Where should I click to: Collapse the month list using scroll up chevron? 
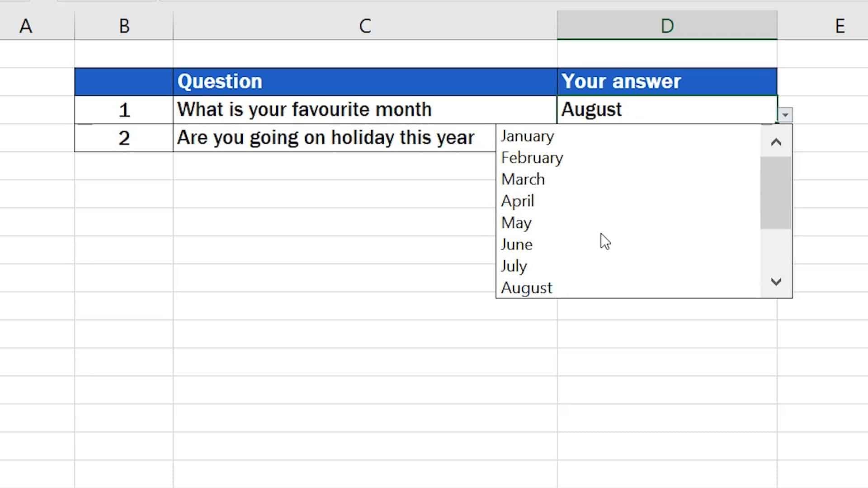[776, 142]
